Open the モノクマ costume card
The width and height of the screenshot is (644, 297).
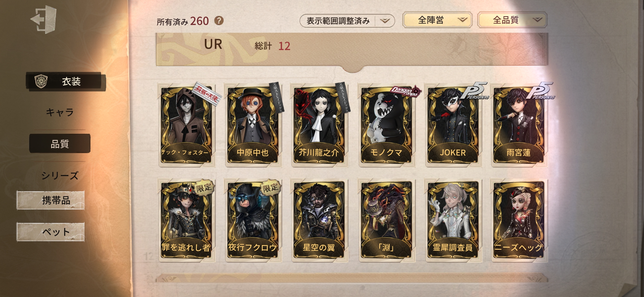(386, 125)
